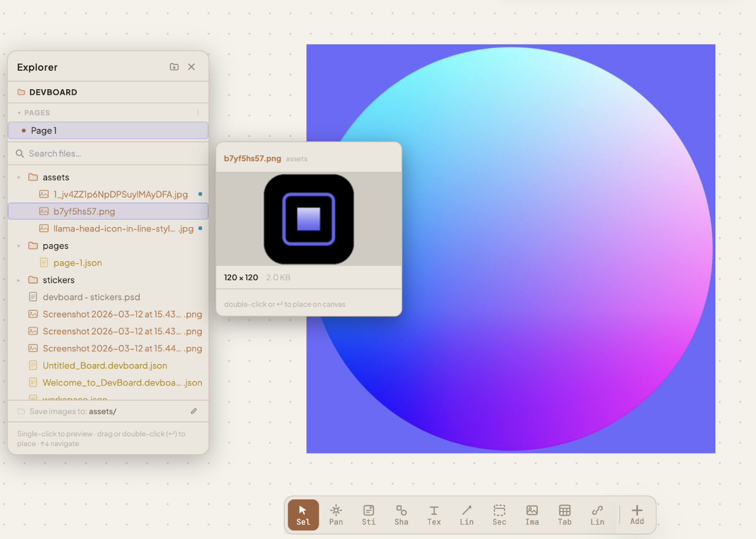Activate the Text tool
Viewport: 756px width, 539px height.
click(x=433, y=514)
